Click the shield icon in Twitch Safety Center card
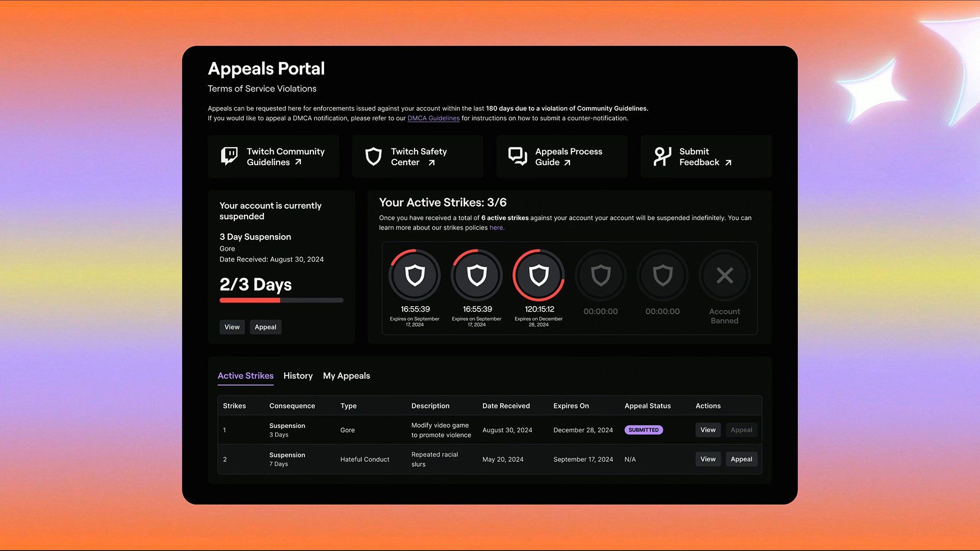 point(374,156)
